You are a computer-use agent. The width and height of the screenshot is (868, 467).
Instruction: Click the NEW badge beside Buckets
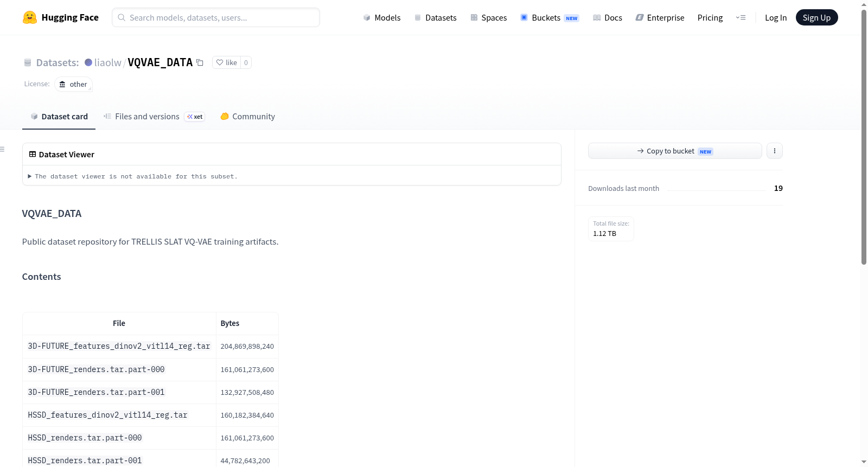(572, 18)
